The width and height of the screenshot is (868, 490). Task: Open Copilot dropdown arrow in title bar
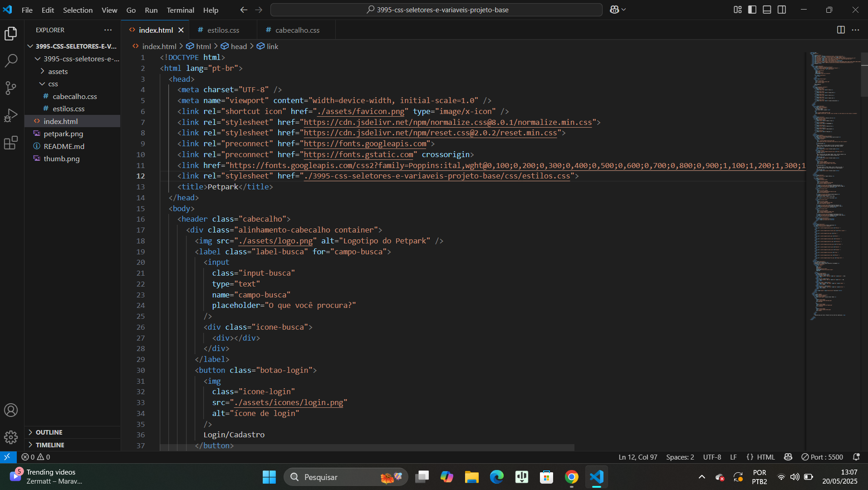(624, 10)
